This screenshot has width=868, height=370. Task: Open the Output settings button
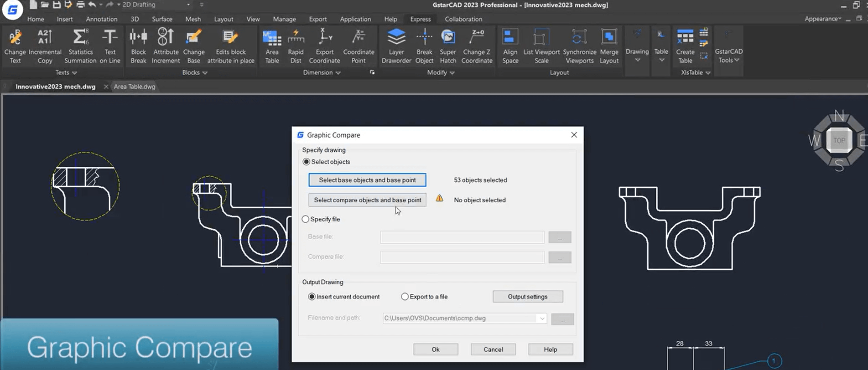pyautogui.click(x=528, y=297)
